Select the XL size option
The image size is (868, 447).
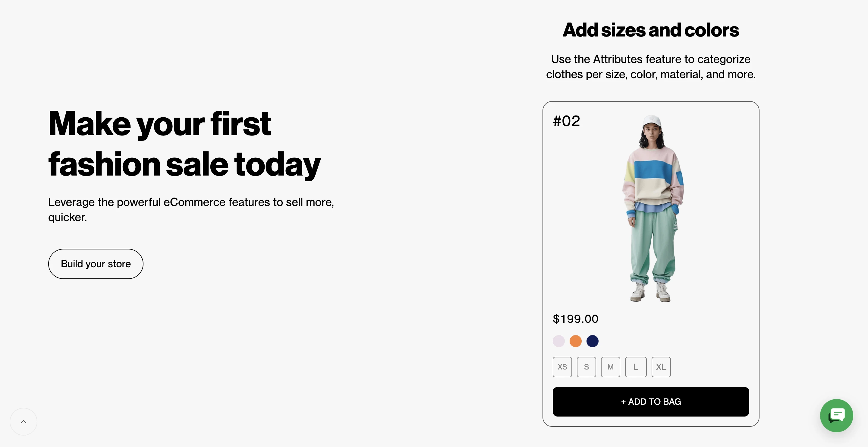(x=661, y=367)
